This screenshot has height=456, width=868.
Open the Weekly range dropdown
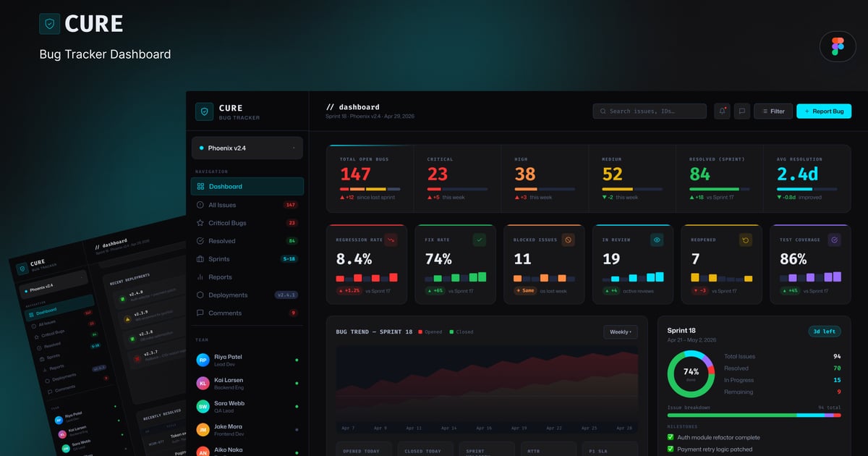click(x=621, y=332)
